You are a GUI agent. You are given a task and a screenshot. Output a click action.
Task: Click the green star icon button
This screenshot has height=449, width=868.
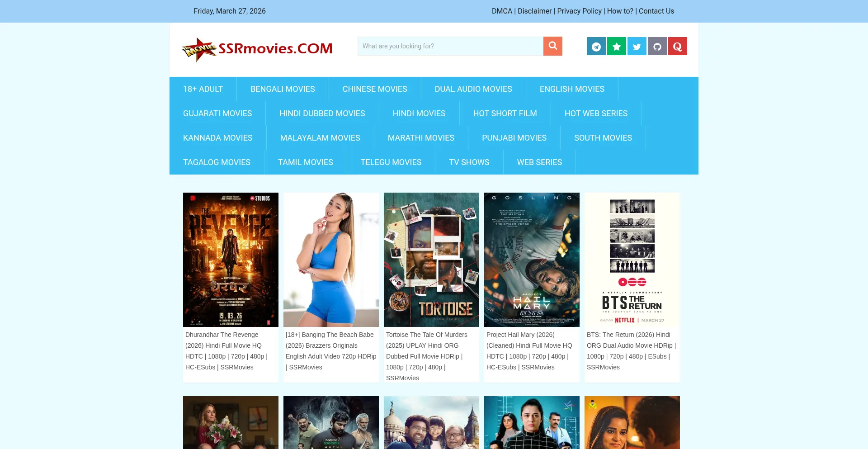pyautogui.click(x=617, y=46)
